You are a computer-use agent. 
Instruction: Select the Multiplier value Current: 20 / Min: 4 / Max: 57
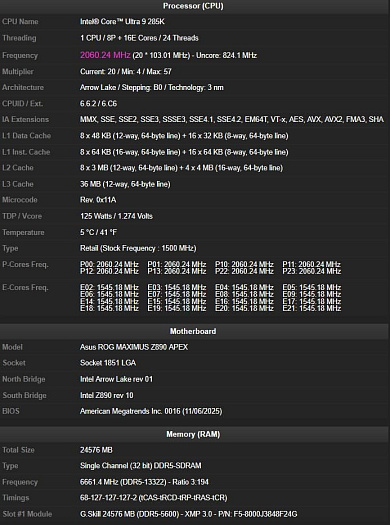(126, 71)
